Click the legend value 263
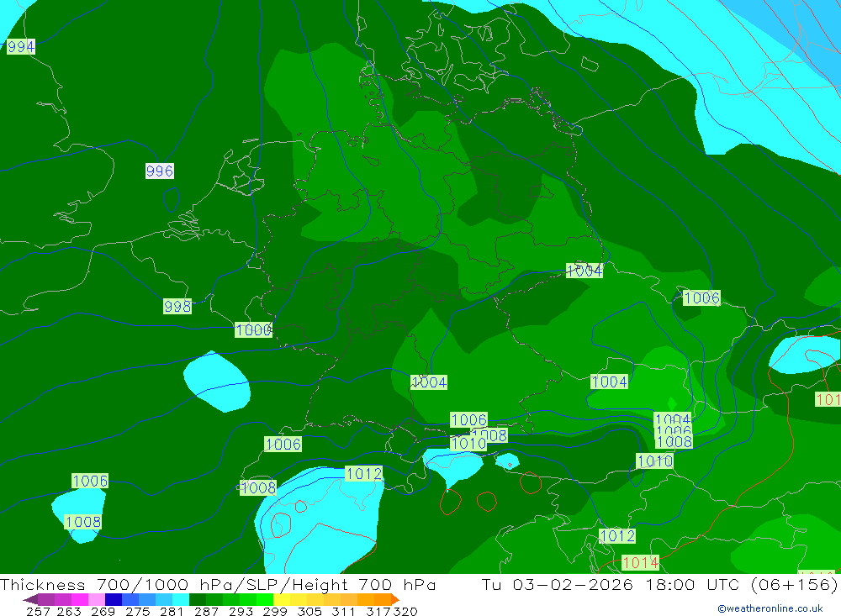Viewport: 841px width, 616px height. (69, 611)
